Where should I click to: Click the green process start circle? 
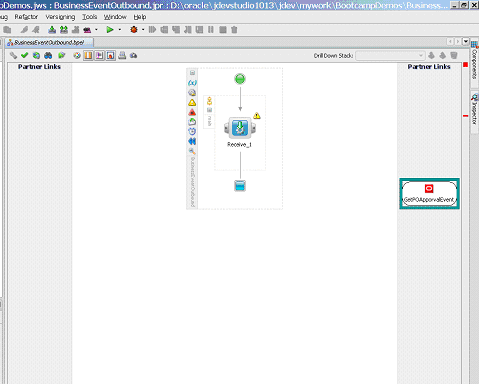240,79
